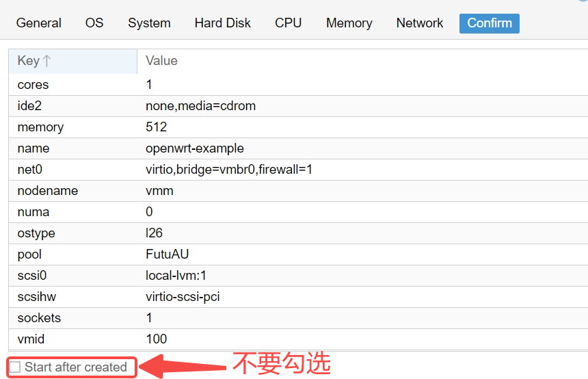The image size is (588, 379).
Task: Open the CPU tab
Action: 288,23
